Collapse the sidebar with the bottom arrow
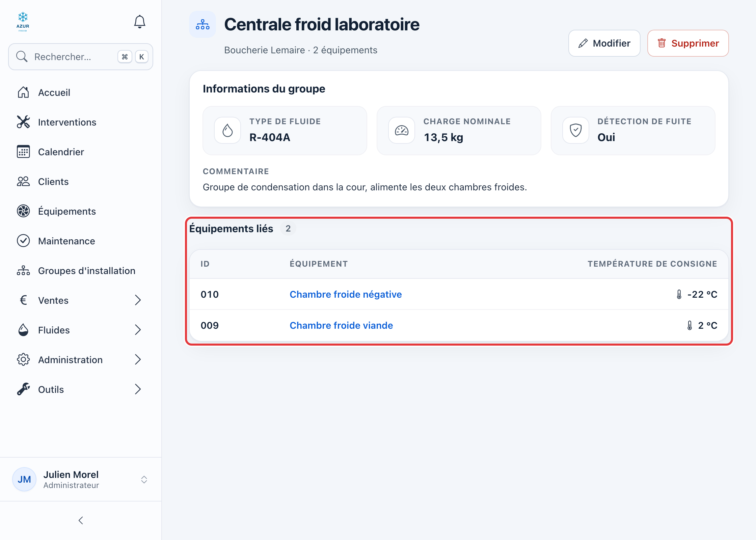The height and width of the screenshot is (540, 756). [81, 520]
